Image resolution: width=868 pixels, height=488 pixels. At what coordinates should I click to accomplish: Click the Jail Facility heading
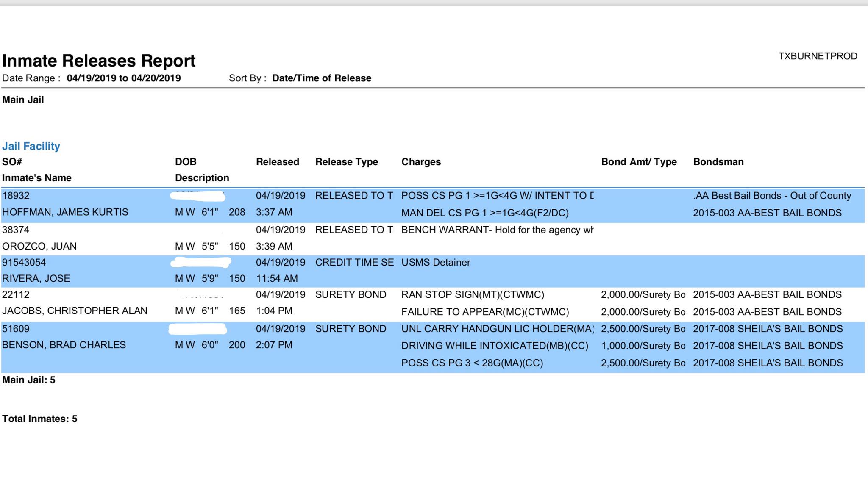tap(31, 146)
